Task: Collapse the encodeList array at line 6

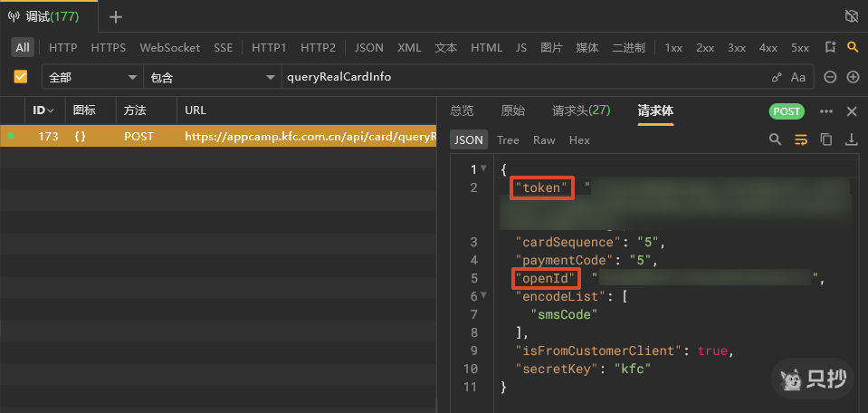Action: [x=484, y=296]
